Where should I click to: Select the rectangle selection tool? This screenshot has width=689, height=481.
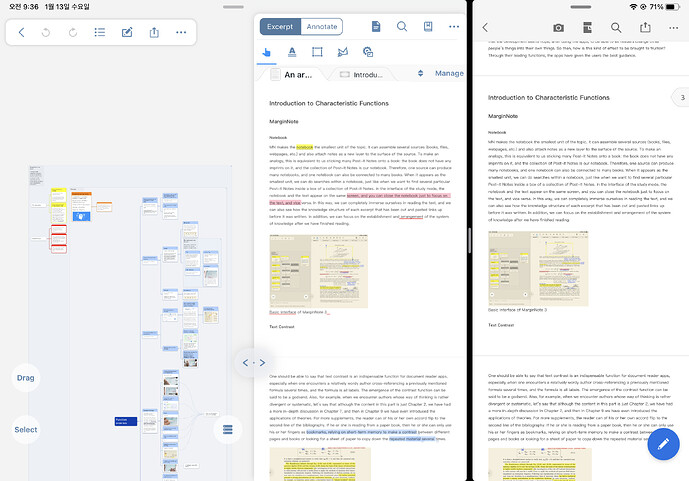point(317,52)
